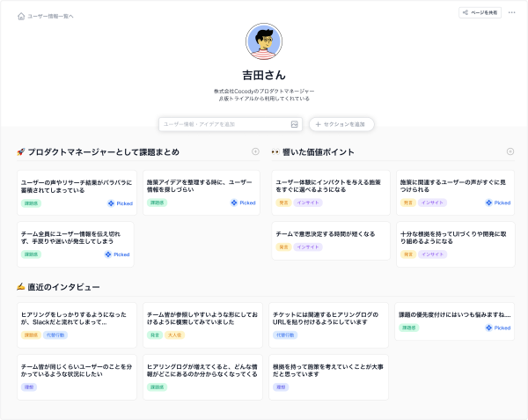Click yellow tag on ヒアリングをしっかり card
The image size is (528, 420).
click(x=31, y=335)
